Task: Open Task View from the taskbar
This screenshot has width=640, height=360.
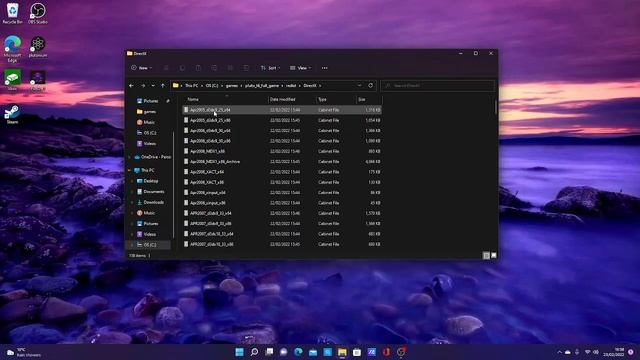Action: [269, 352]
